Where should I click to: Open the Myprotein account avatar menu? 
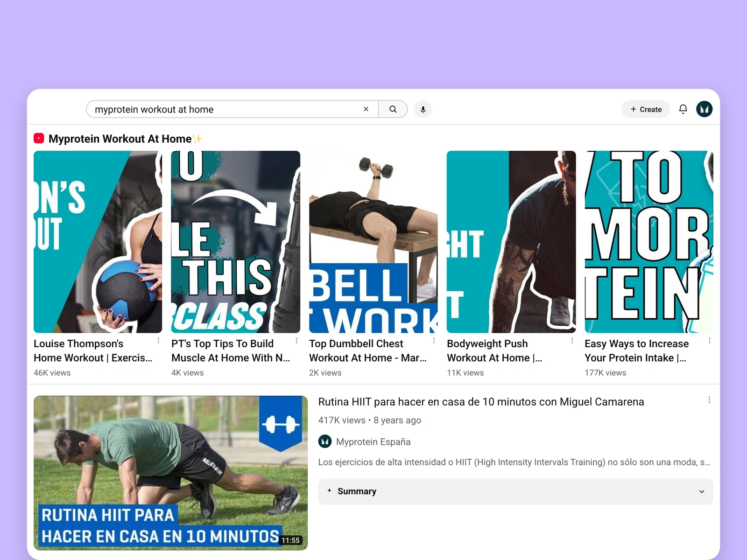pos(705,109)
